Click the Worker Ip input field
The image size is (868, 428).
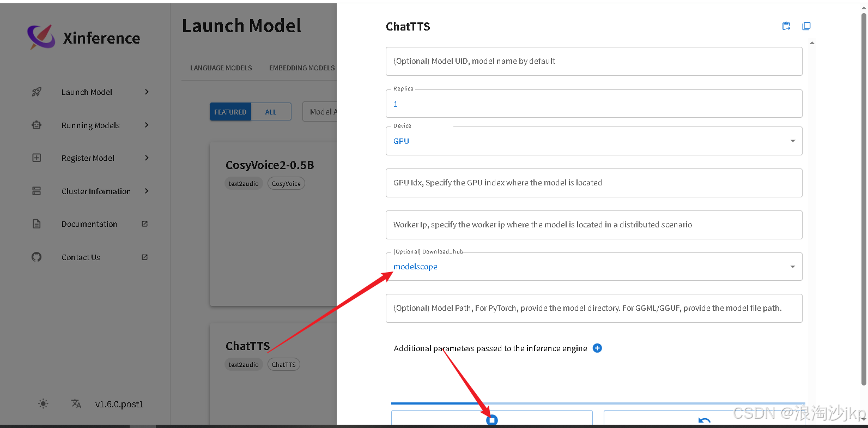click(x=594, y=225)
